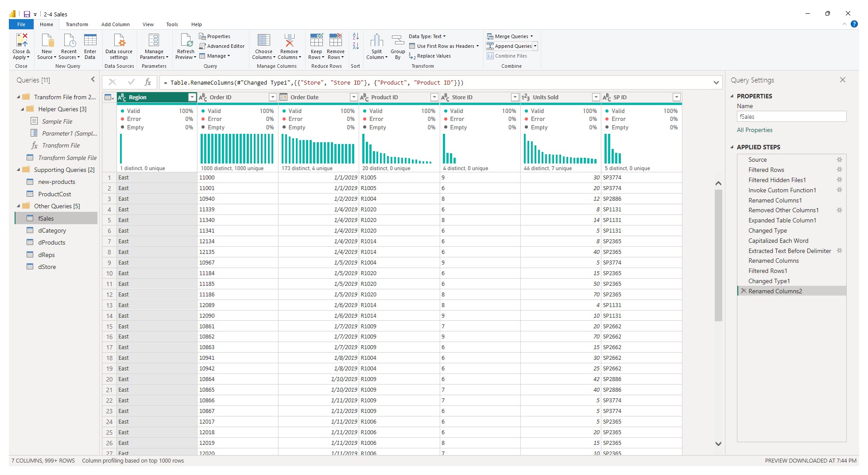
Task: Click the query Name input field
Action: click(791, 117)
